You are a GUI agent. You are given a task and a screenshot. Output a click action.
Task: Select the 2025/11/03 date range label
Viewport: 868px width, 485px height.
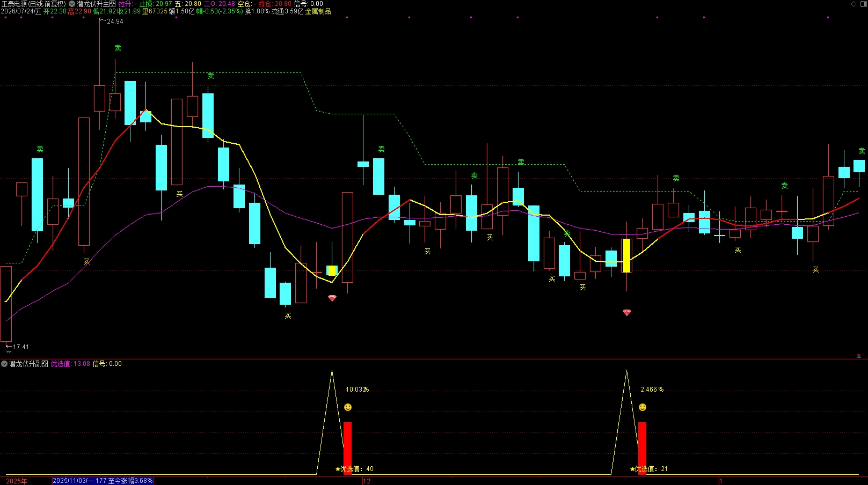click(103, 481)
